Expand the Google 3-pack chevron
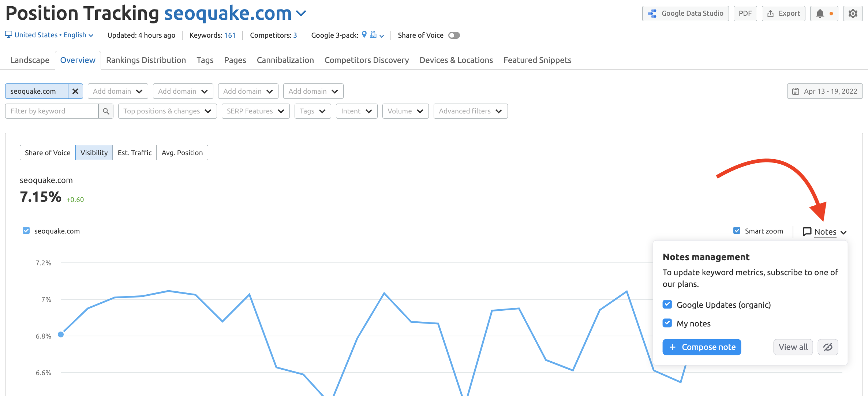The width and height of the screenshot is (868, 396). click(382, 36)
